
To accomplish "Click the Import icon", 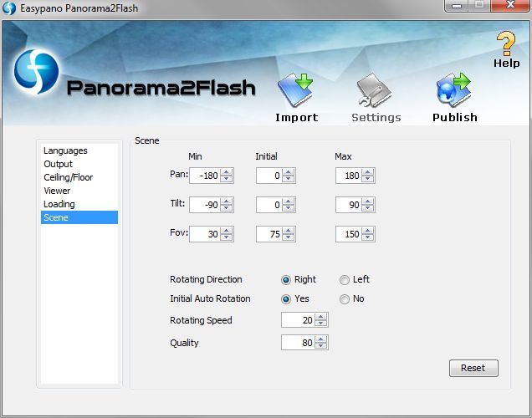I will [x=295, y=90].
